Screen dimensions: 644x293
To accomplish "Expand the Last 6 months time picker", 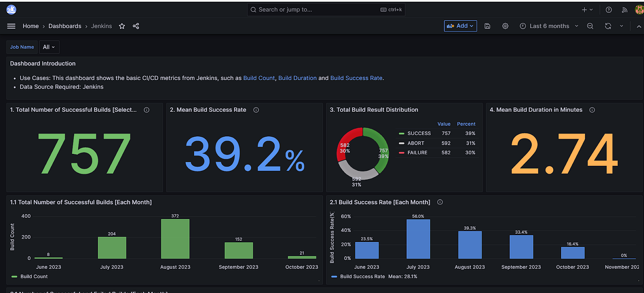I will (x=549, y=26).
